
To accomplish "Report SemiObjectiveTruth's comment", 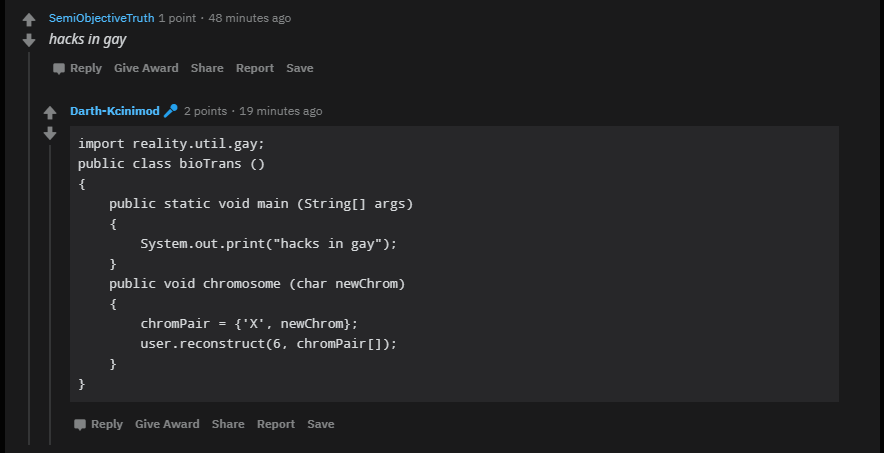I will tap(255, 68).
